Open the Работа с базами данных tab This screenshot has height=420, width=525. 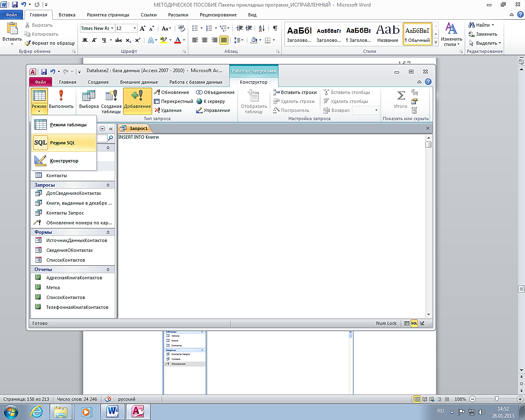(196, 82)
